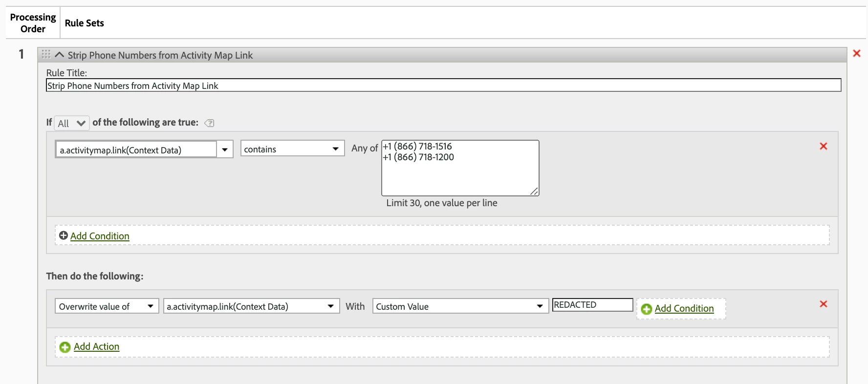Remove the Overwrite value action row

(x=824, y=304)
